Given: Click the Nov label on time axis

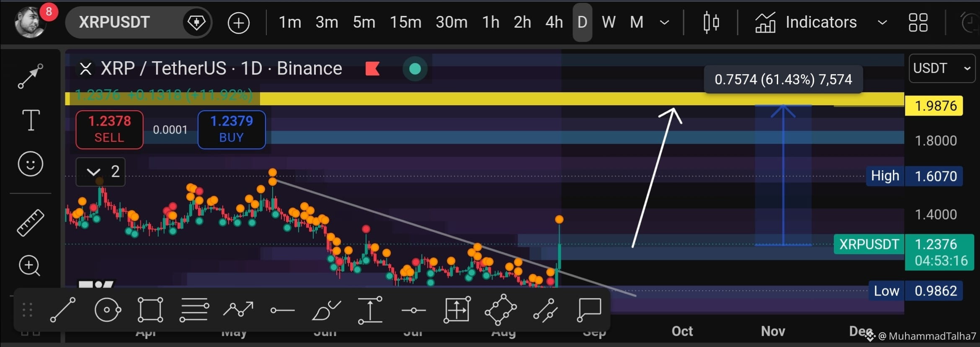Looking at the screenshot, I should tap(773, 331).
